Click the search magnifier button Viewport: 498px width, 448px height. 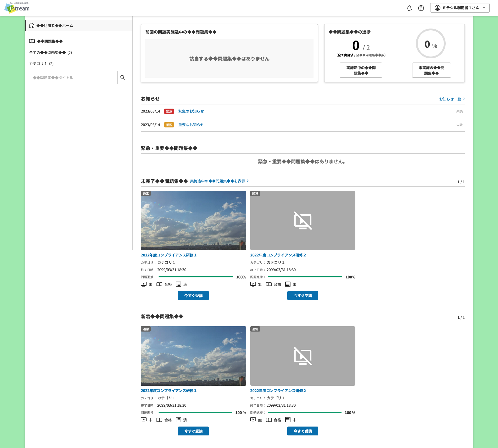(x=123, y=77)
